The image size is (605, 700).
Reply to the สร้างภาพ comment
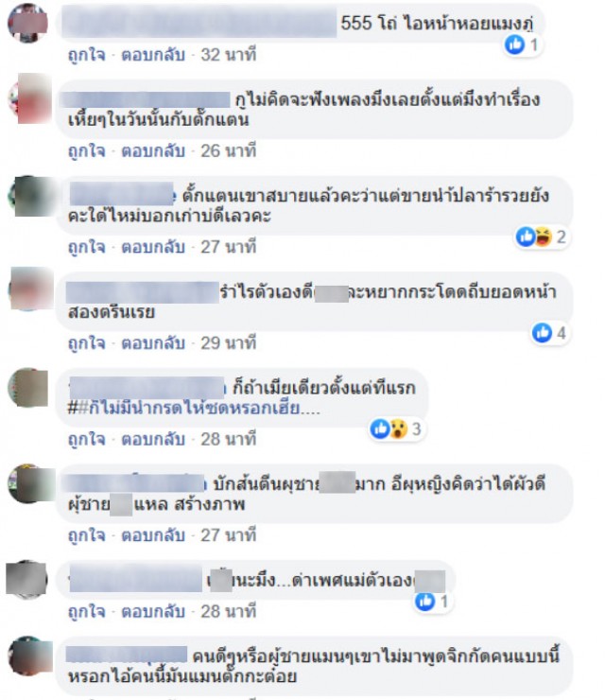coord(153,535)
